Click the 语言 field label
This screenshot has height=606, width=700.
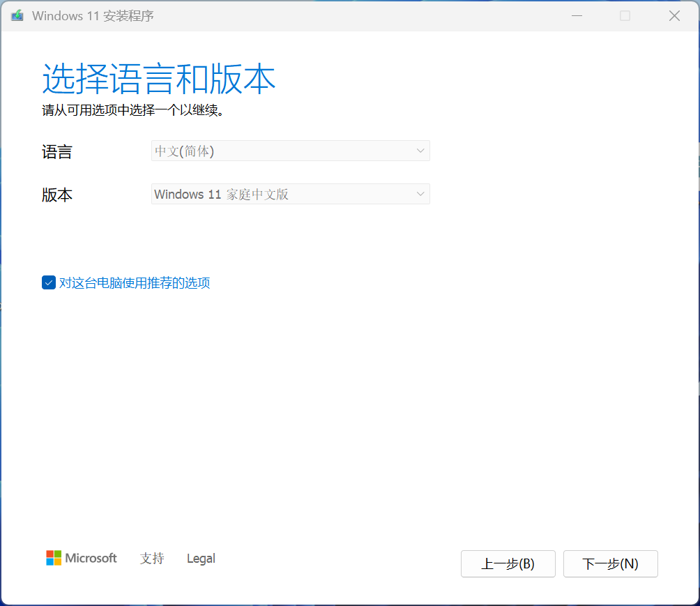click(57, 152)
